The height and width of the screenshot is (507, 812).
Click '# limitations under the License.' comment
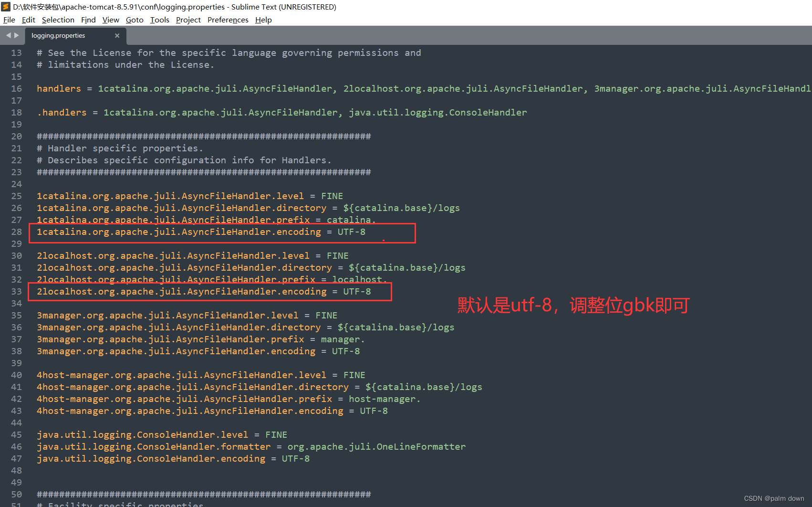(x=125, y=64)
